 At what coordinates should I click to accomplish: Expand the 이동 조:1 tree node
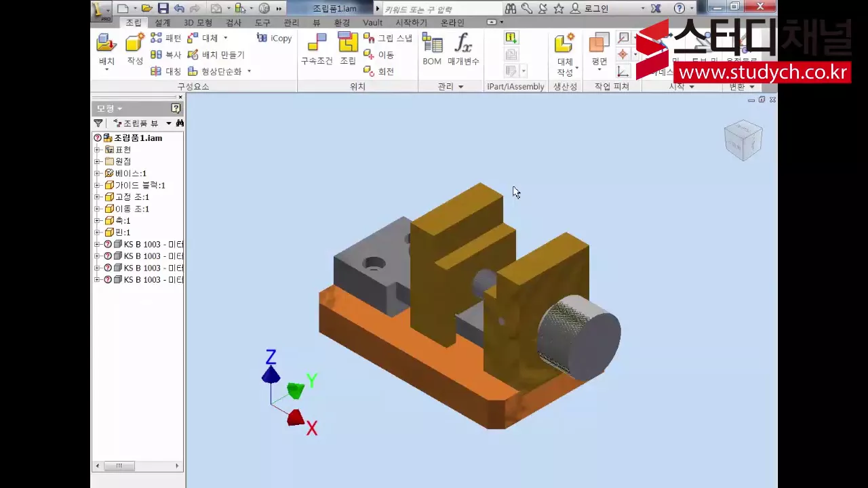click(97, 209)
